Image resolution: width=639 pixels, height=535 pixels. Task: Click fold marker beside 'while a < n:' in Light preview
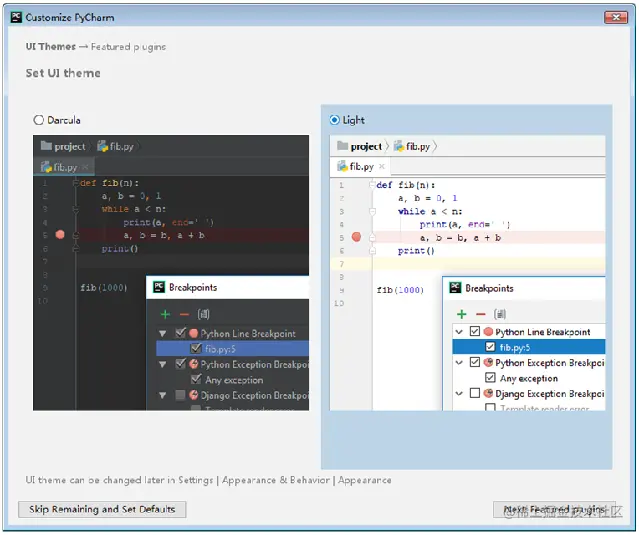tap(372, 211)
